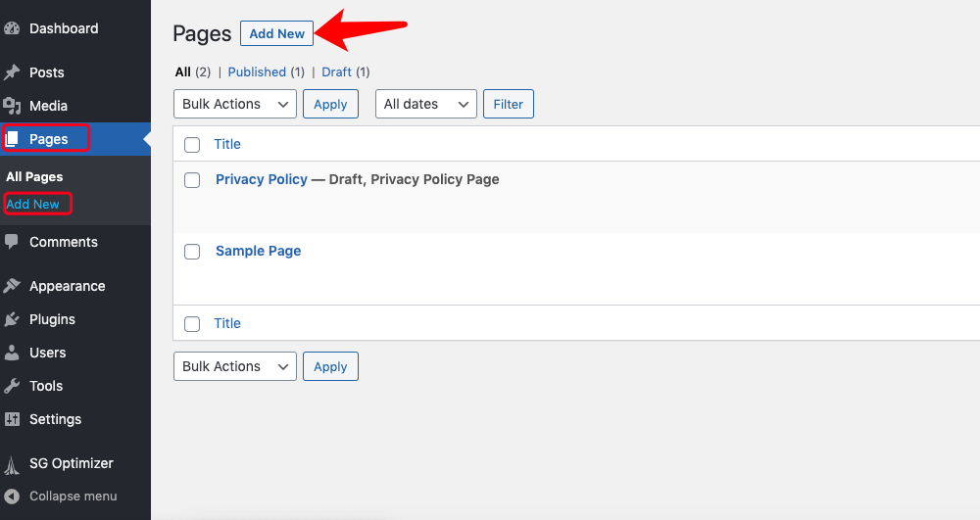Open the All dates dropdown

point(426,104)
